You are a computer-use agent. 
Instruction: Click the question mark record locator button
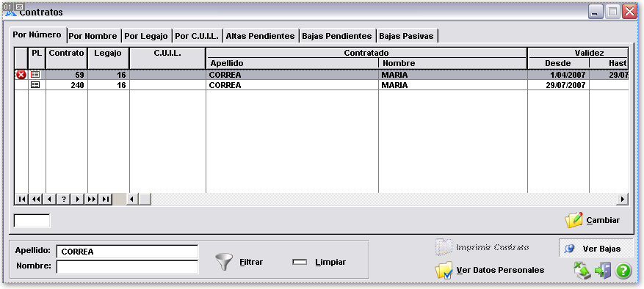64,199
